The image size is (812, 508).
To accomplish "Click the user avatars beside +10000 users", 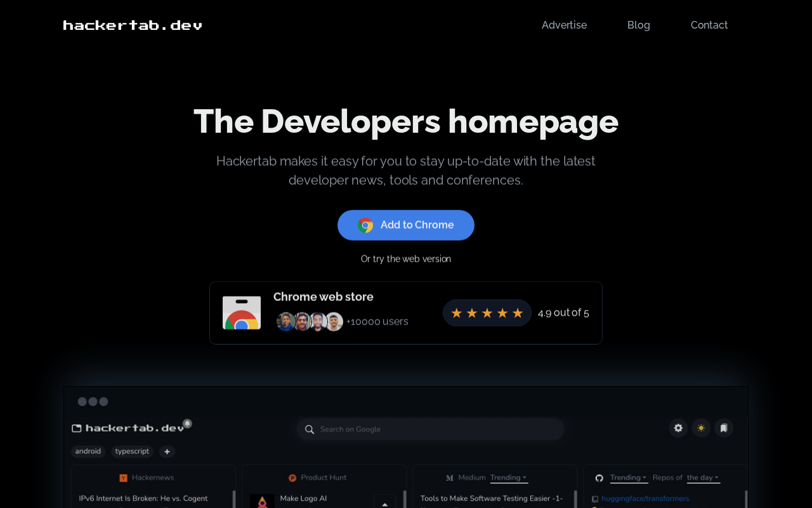I will pyautogui.click(x=310, y=321).
